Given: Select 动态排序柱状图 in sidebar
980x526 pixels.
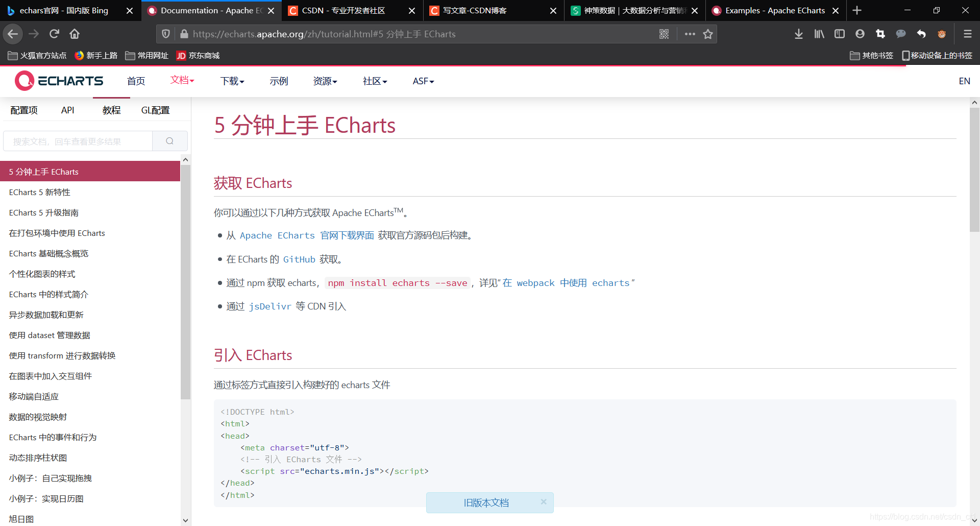Looking at the screenshot, I should pos(90,458).
